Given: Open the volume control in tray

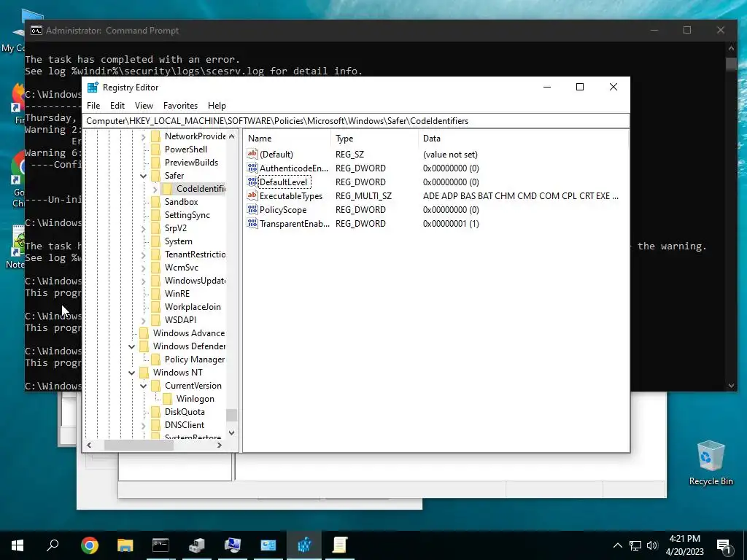Looking at the screenshot, I should click(652, 545).
